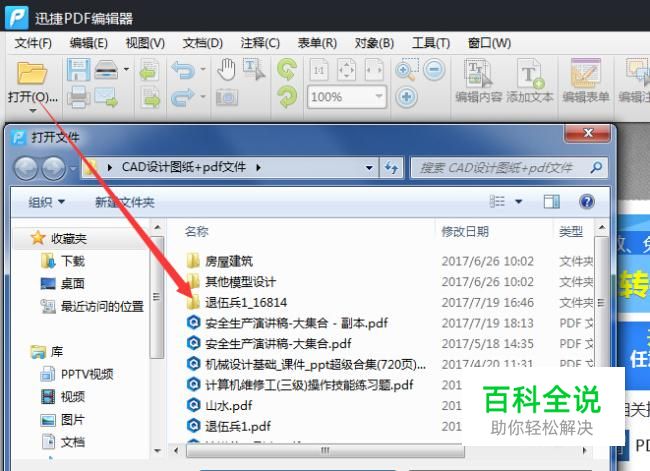Open the Edit (编辑) menu
This screenshot has height=471, width=650.
[88, 43]
